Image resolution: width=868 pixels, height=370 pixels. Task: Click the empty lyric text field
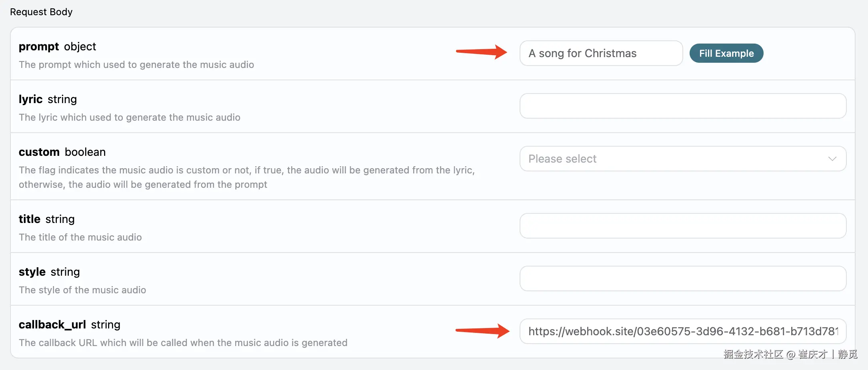tap(683, 106)
